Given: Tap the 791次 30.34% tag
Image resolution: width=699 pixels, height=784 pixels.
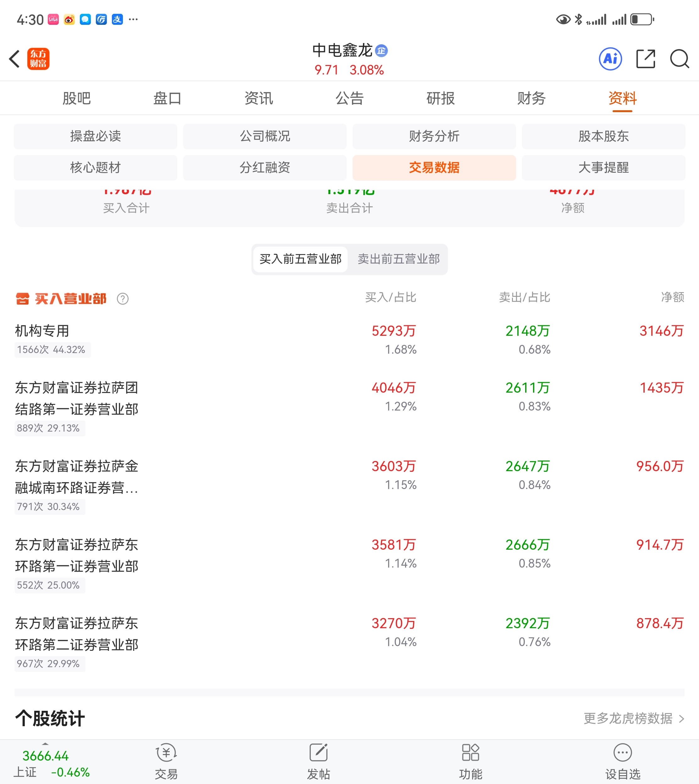Looking at the screenshot, I should click(x=50, y=507).
